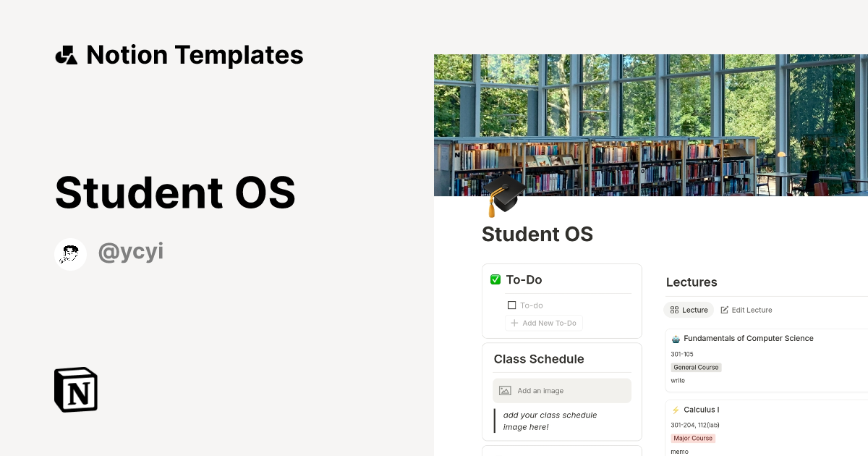
Task: Select the Major Course tag on Calculus I
Action: click(693, 438)
